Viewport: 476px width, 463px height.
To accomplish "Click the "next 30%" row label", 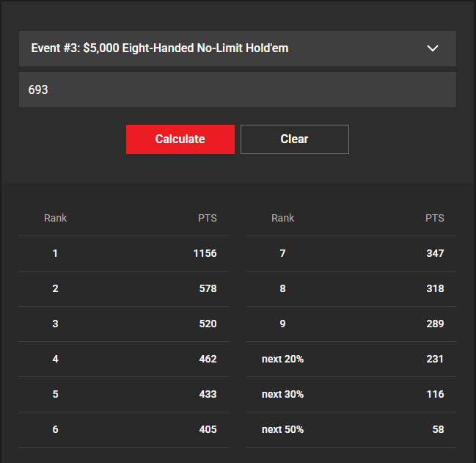I will (282, 394).
